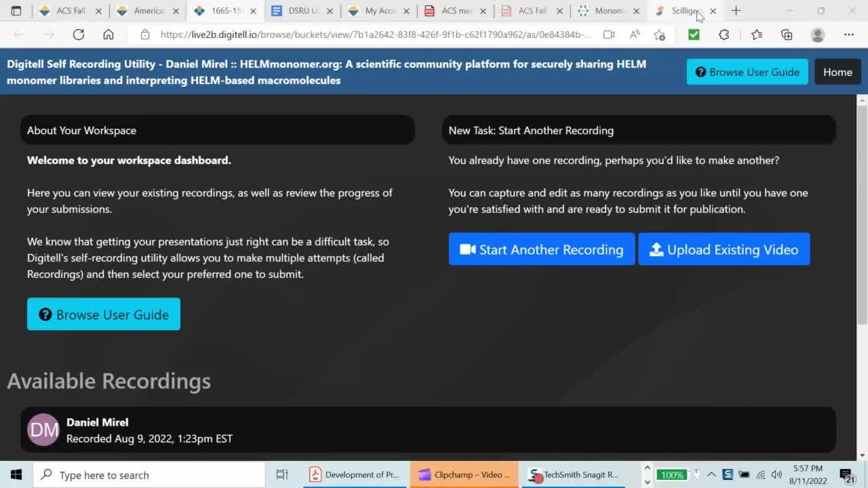
Task: Open Read Aloud icon in address bar
Action: [635, 35]
